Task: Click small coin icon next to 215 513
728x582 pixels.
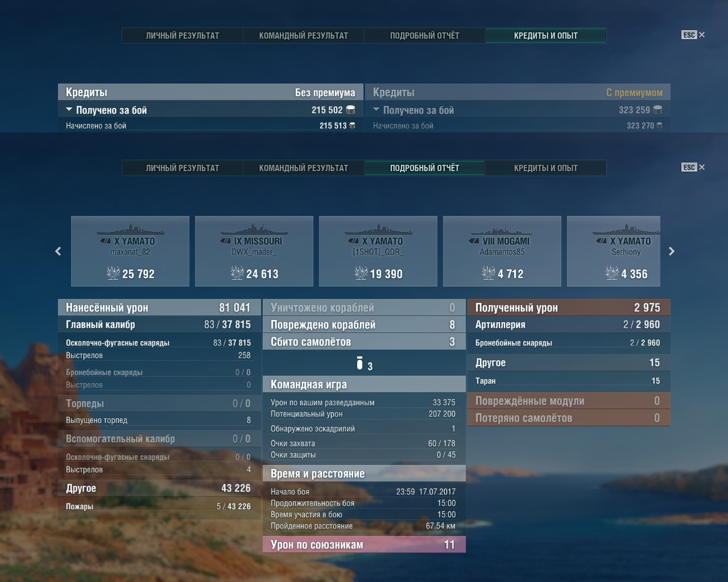Action: pyautogui.click(x=352, y=126)
